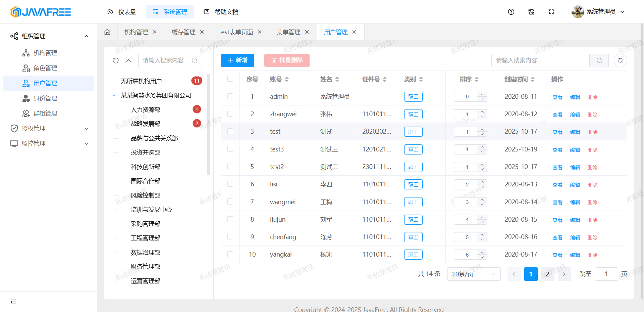Click the help question-mark icon in top bar
This screenshot has height=312, width=644.
pyautogui.click(x=511, y=12)
